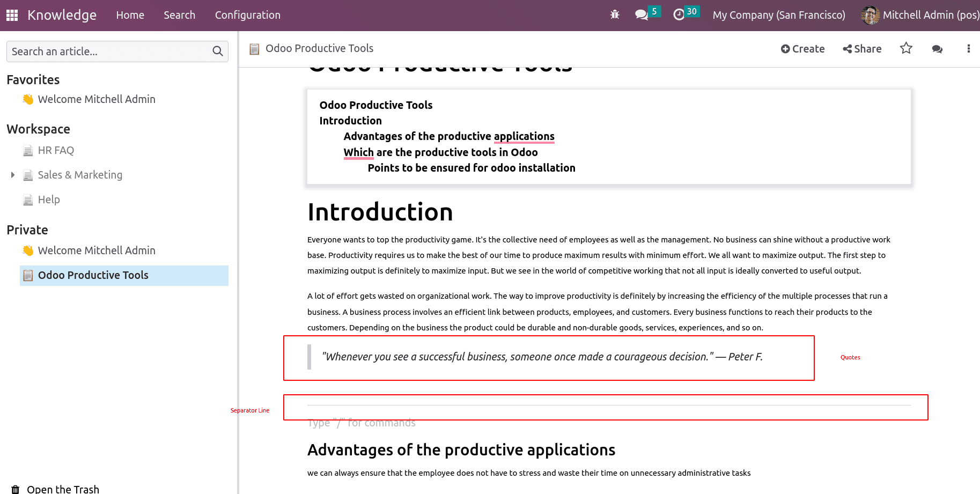Click Mitchell Admin's avatar picture
This screenshot has width=980, height=494.
[870, 15]
